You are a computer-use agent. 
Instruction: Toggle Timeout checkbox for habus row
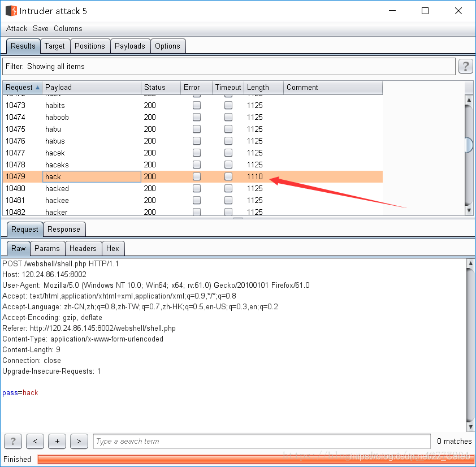(228, 141)
